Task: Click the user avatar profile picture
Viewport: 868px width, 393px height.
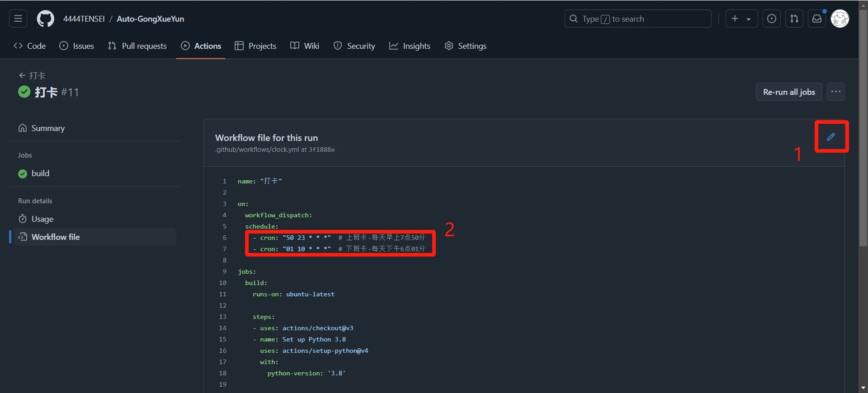Action: point(840,19)
